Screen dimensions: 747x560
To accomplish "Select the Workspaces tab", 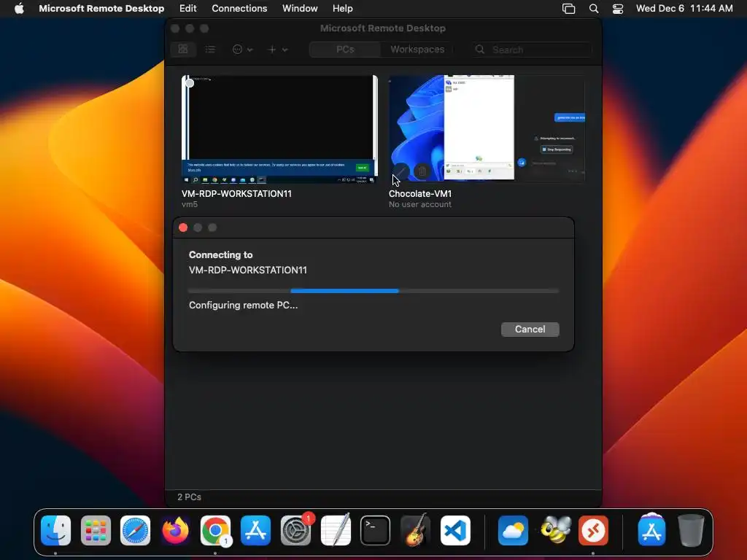I will tap(417, 49).
